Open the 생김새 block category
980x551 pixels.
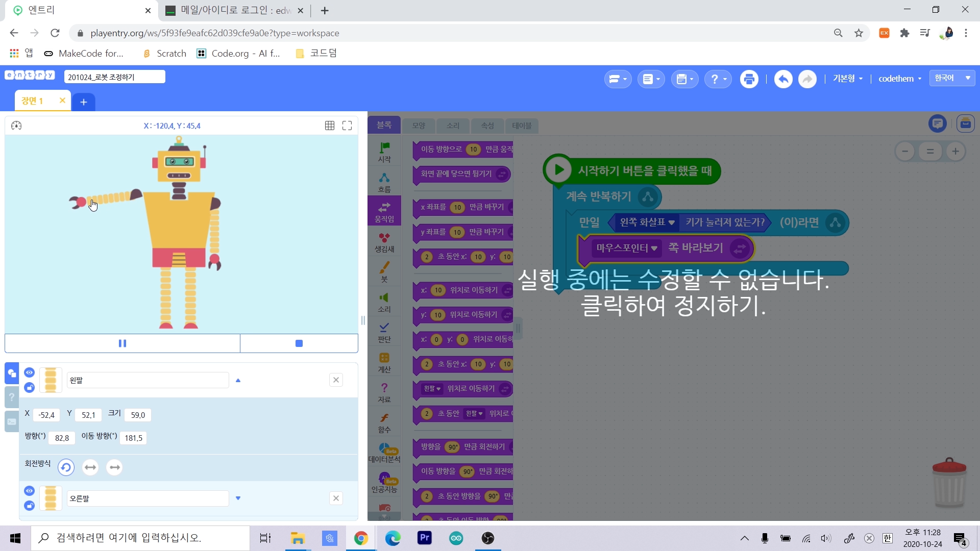tap(384, 242)
